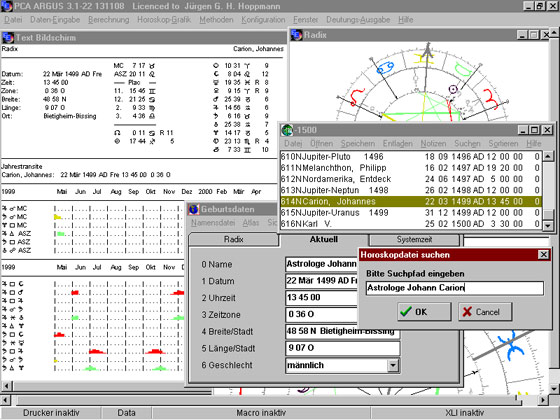Click the blue Pisces glyph in lower chart

point(511,345)
